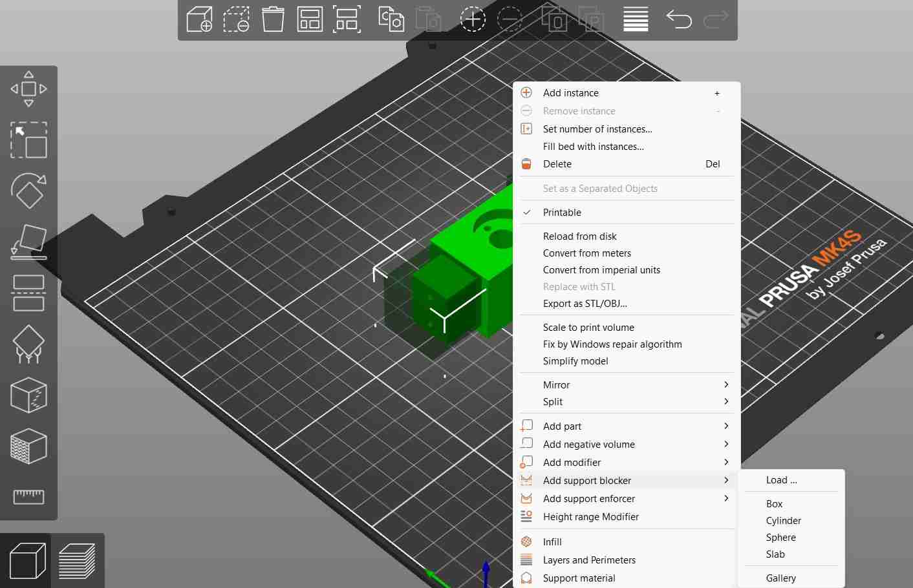Click the dashed-circle plus Add instance toolbar icon

pyautogui.click(x=473, y=19)
